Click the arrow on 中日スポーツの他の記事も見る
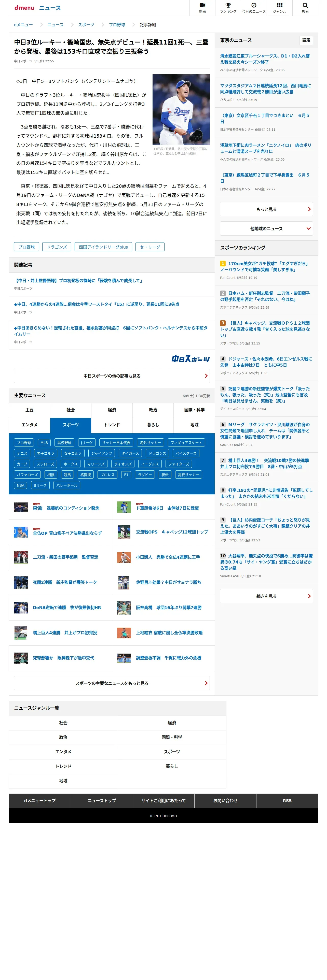 [x=206, y=376]
